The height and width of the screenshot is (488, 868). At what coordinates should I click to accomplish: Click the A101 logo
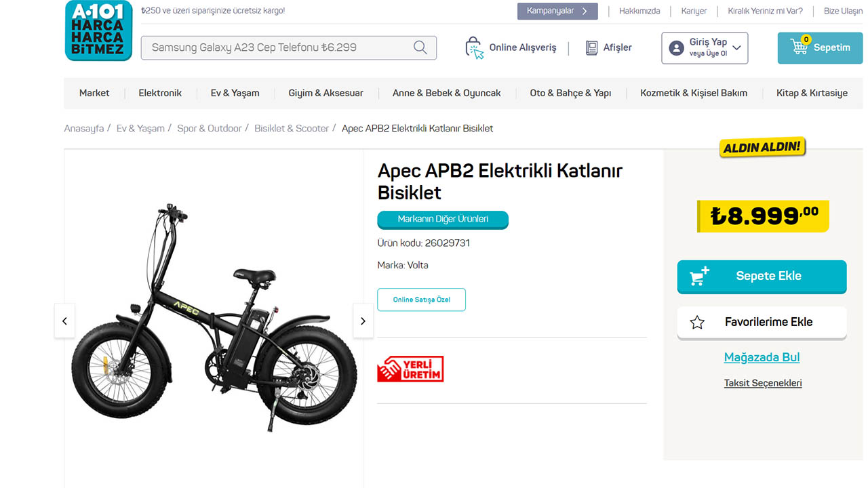point(98,30)
